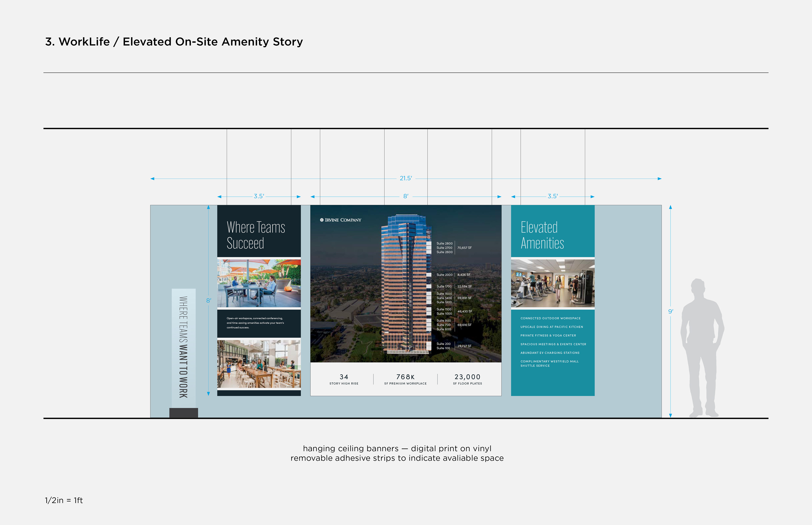The width and height of the screenshot is (812, 525).
Task: Select the '69,891 SF' value
Action: point(465,298)
